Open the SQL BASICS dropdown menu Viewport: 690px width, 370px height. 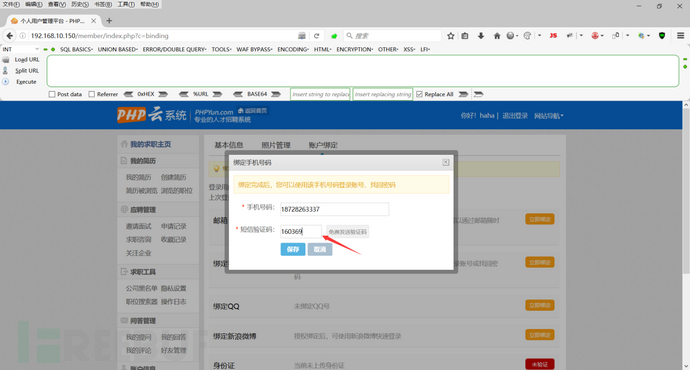(x=76, y=49)
